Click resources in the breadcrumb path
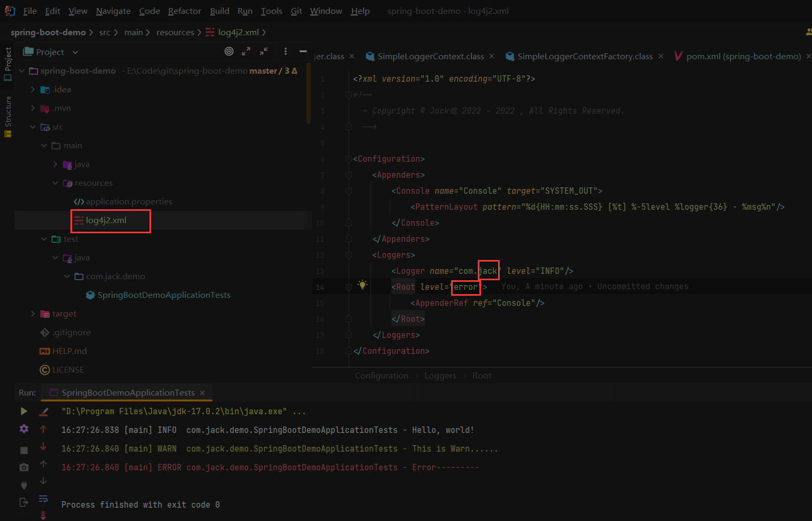 tap(175, 32)
